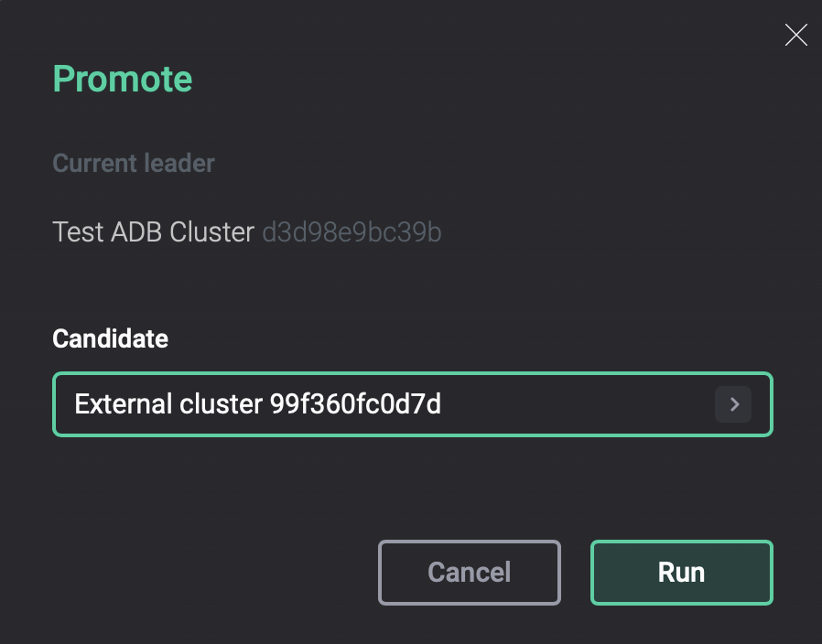Click the Current leader label
Screen dimensions: 822x644
coord(134,164)
